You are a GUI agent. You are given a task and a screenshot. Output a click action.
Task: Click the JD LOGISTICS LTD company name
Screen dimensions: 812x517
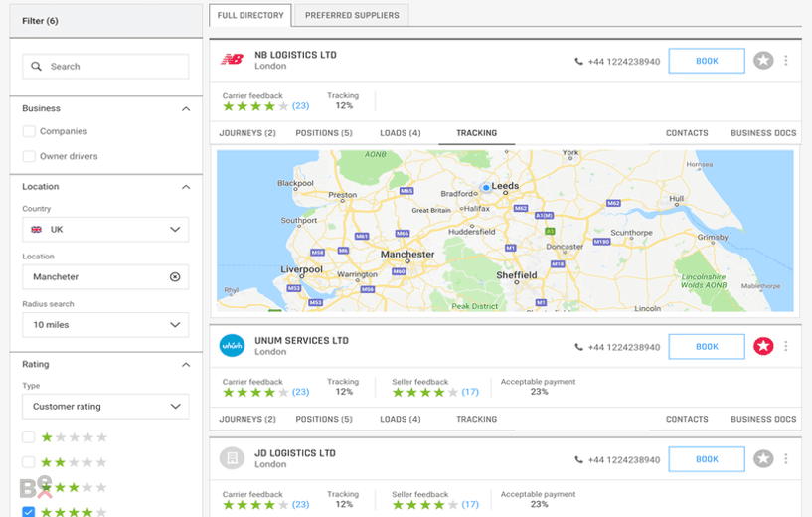pyautogui.click(x=295, y=453)
